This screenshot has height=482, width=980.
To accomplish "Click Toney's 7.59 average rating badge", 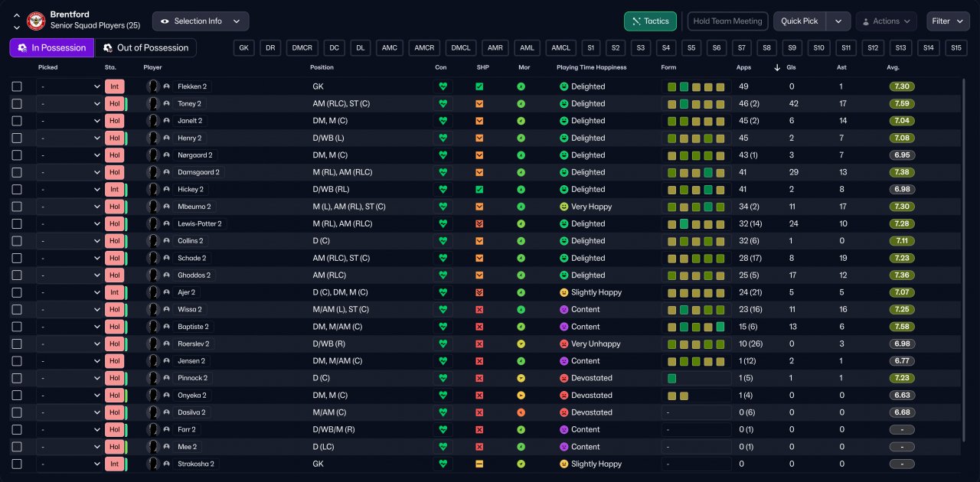I will (x=901, y=104).
